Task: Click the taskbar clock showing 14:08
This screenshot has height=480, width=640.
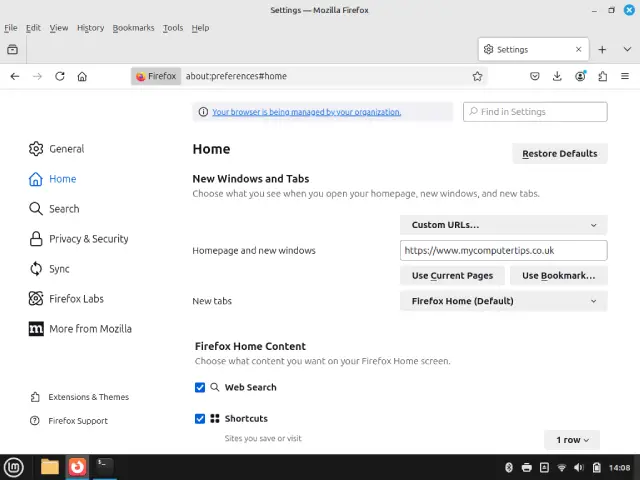Action: click(x=620, y=468)
